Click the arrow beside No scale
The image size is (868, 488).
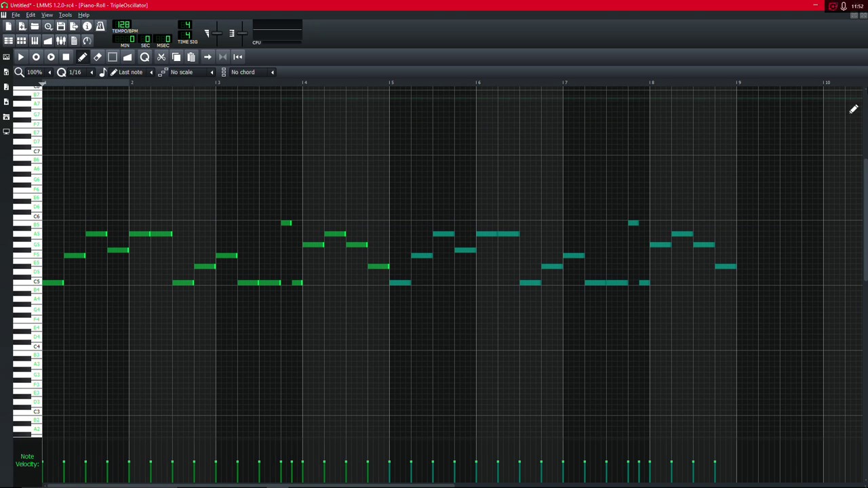point(212,73)
